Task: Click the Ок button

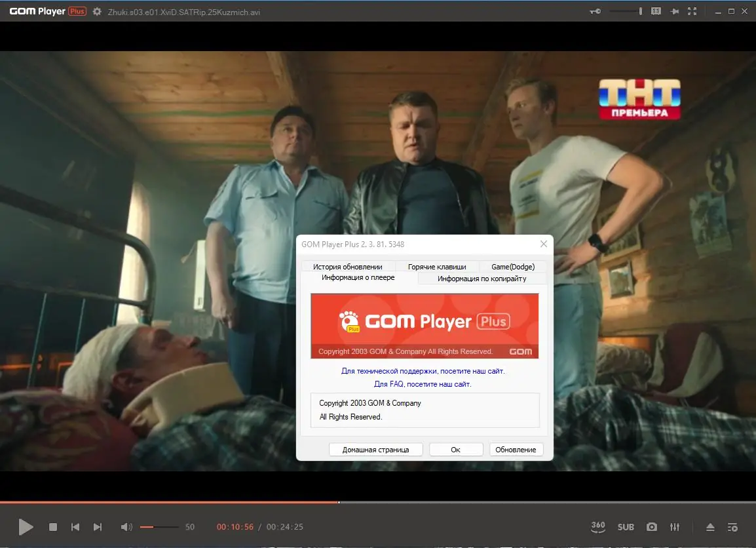Action: (x=456, y=449)
